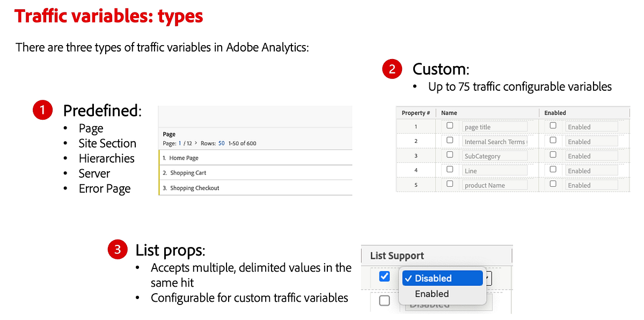Click the red badge numbered 1
644x320 pixels.
pyautogui.click(x=43, y=110)
